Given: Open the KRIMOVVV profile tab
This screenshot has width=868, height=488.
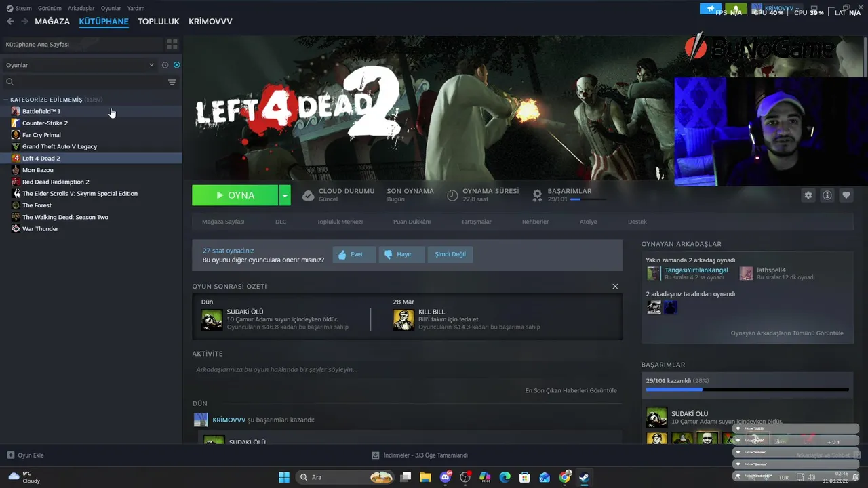Looking at the screenshot, I should (x=210, y=22).
